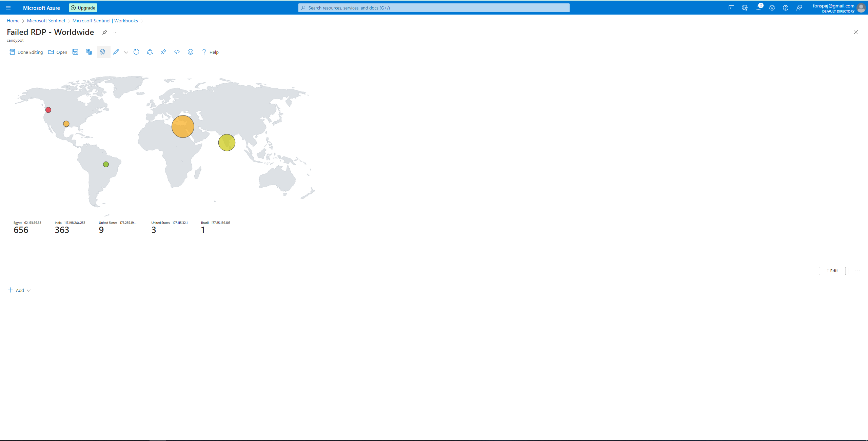Screen dimensions: 868x441
Task: Click the Upgrade button
Action: (x=83, y=8)
